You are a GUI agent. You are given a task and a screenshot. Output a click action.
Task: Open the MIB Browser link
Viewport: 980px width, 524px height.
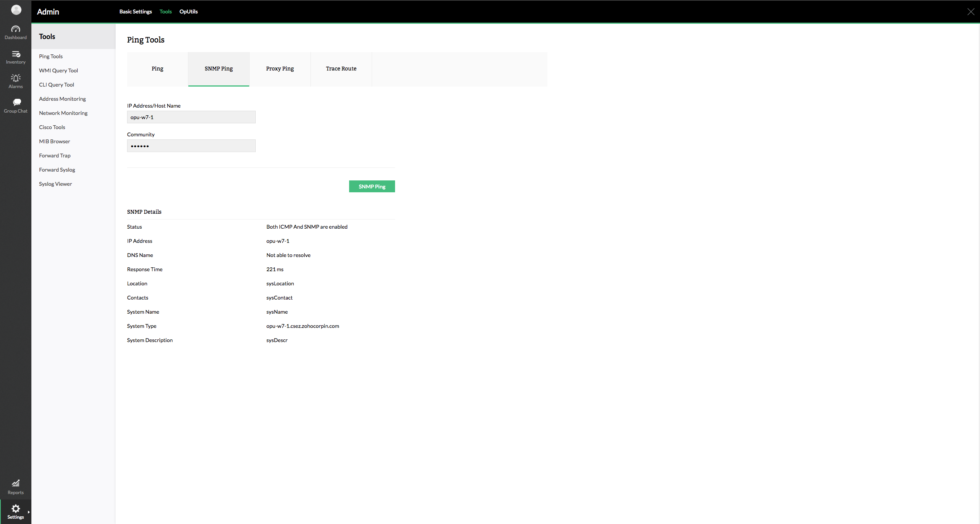tap(54, 141)
